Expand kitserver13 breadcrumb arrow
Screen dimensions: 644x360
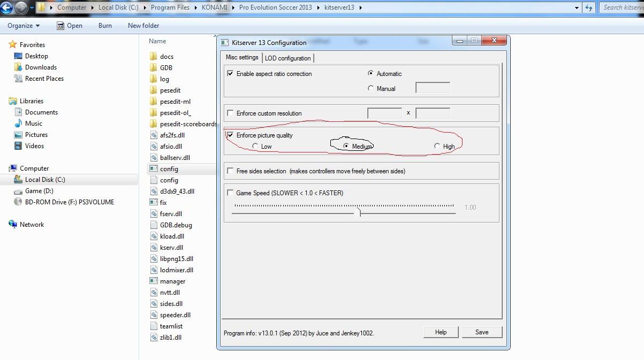pos(360,7)
